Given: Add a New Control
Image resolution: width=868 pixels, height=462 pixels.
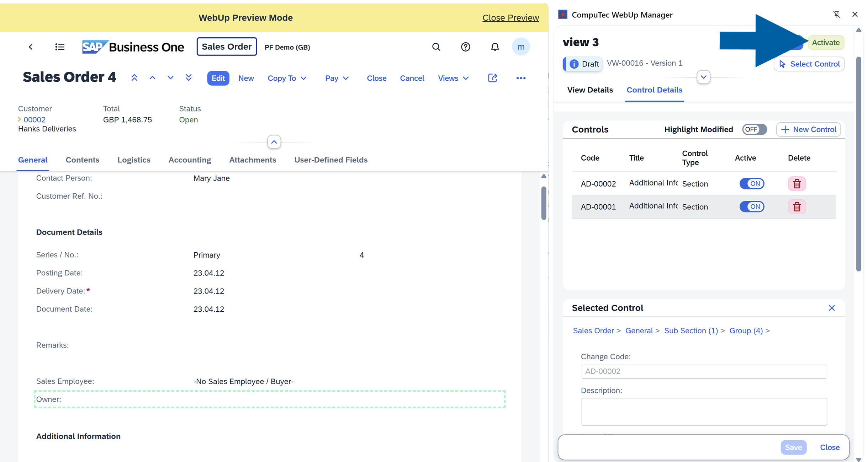Looking at the screenshot, I should pos(808,129).
